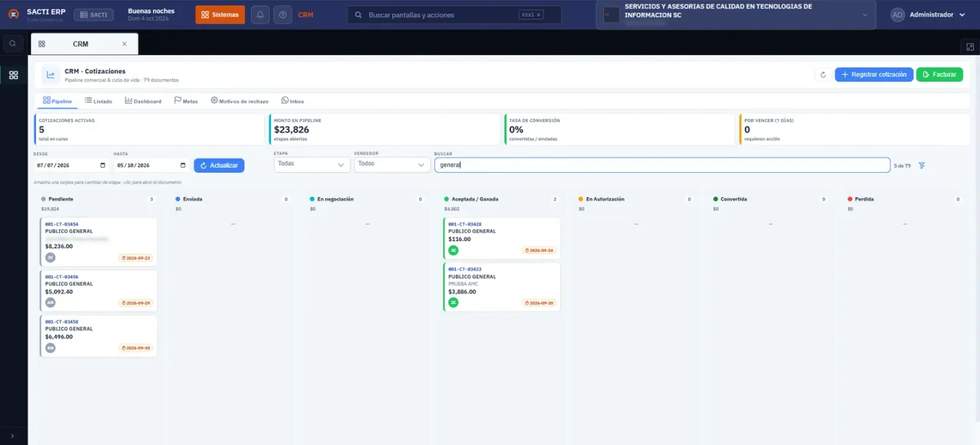This screenshot has height=445, width=980.
Task: Open the Vendedor dropdown
Action: point(392,164)
